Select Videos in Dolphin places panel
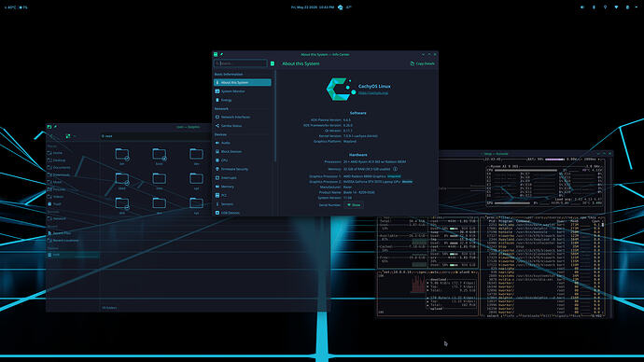644x362 pixels. click(x=73, y=197)
